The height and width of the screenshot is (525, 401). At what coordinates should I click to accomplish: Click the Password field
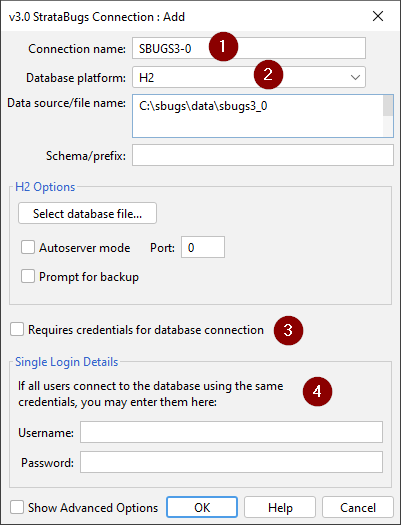[x=231, y=462]
